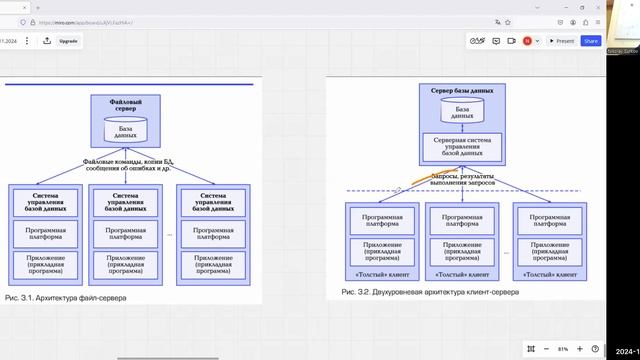Start a video call via camera icon

coord(511,41)
